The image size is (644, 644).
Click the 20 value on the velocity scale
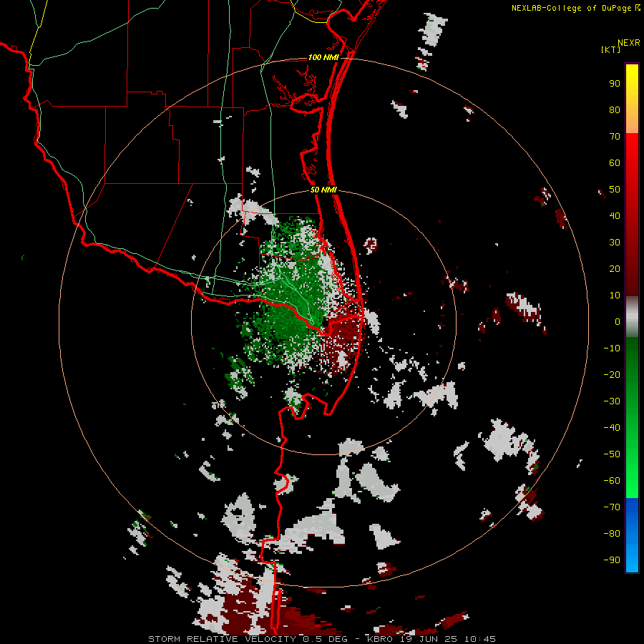[615, 268]
